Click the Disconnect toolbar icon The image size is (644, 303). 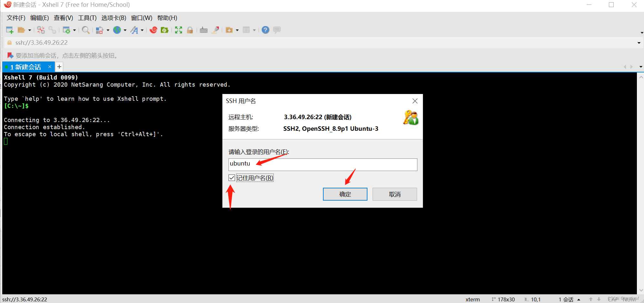tap(41, 30)
